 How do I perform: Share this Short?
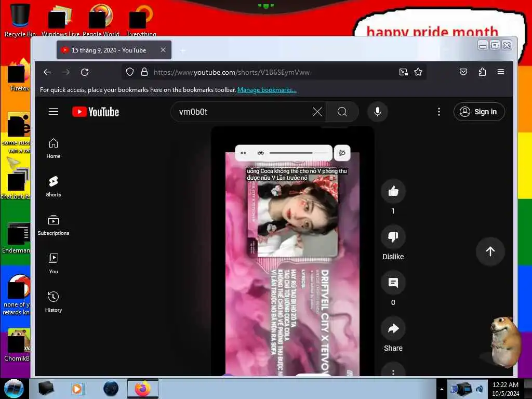pyautogui.click(x=393, y=328)
